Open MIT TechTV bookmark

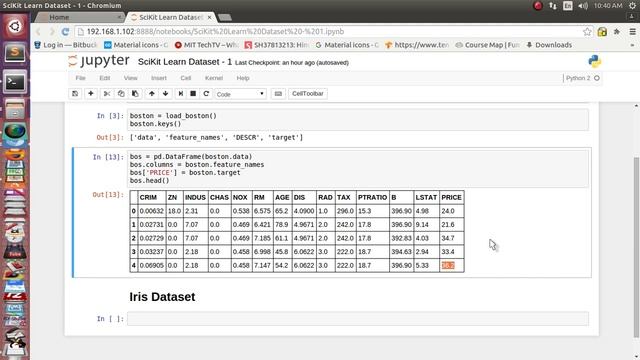point(207,45)
